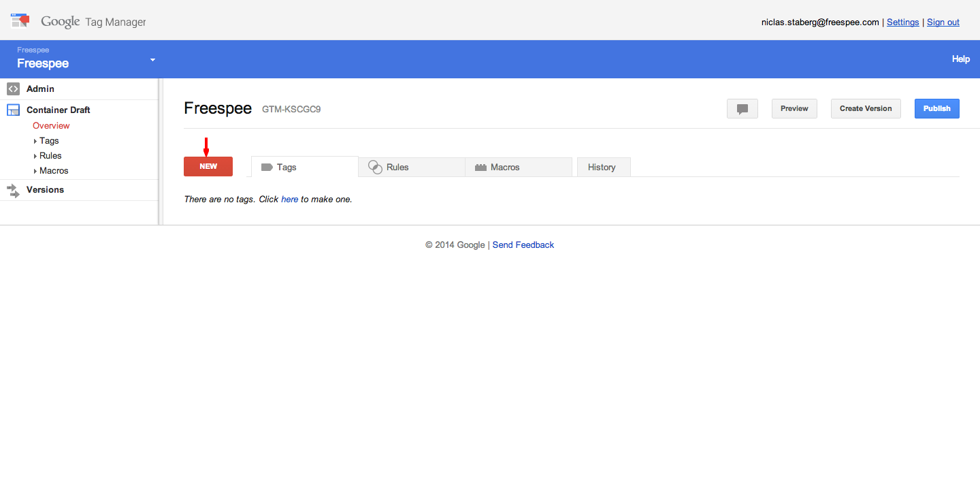Click the overlapping circles icon on Rules tab
The height and width of the screenshot is (489, 980).
point(375,167)
